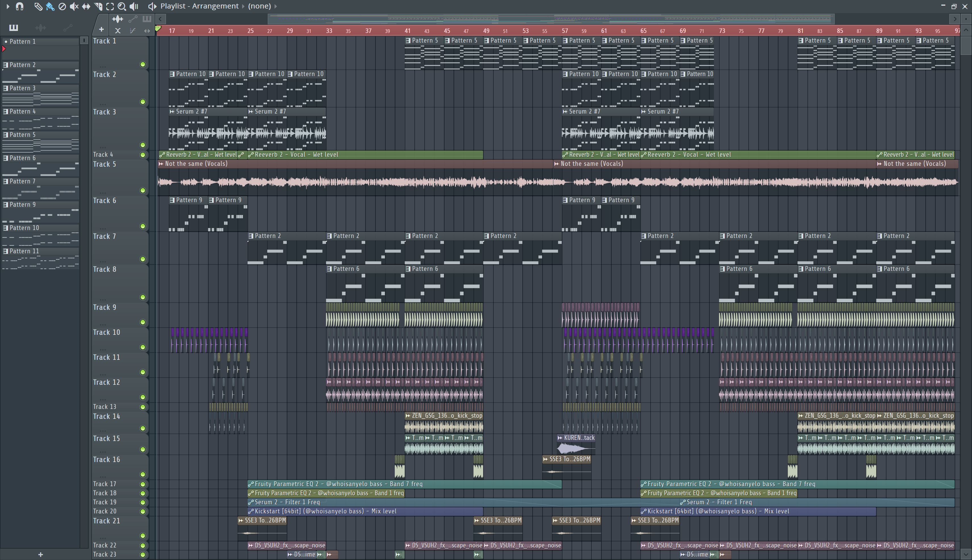Mute Track 5 vocals green LED
The image size is (972, 560).
coord(143,190)
